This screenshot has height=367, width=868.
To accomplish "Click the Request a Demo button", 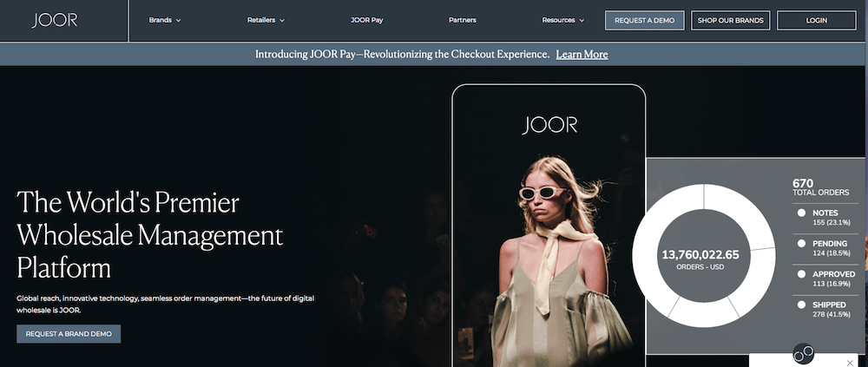I will [x=644, y=21].
